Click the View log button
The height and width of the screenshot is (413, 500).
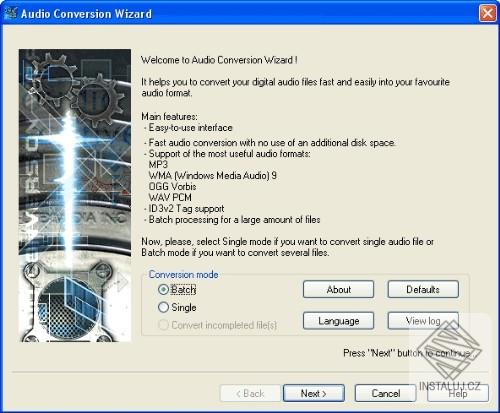tap(423, 321)
